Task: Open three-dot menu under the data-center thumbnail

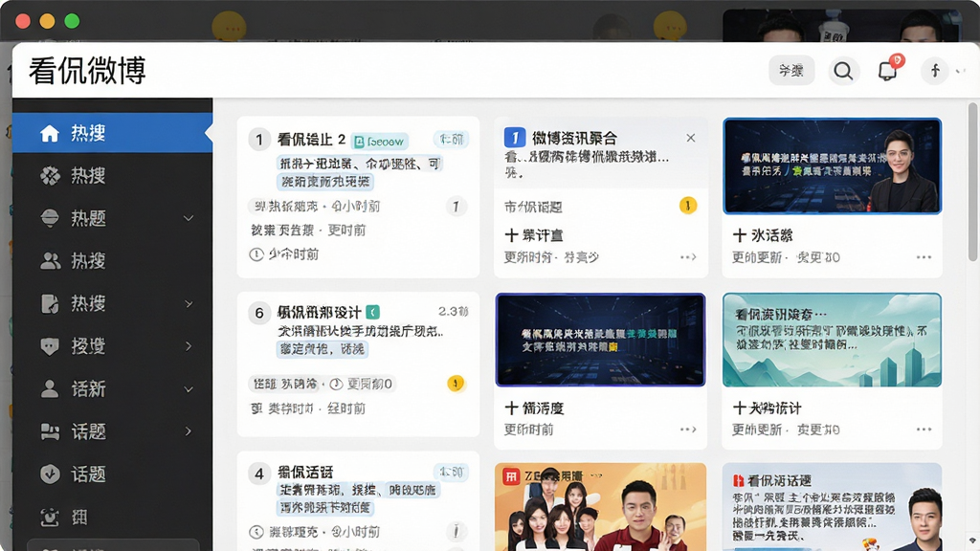Action: click(688, 430)
